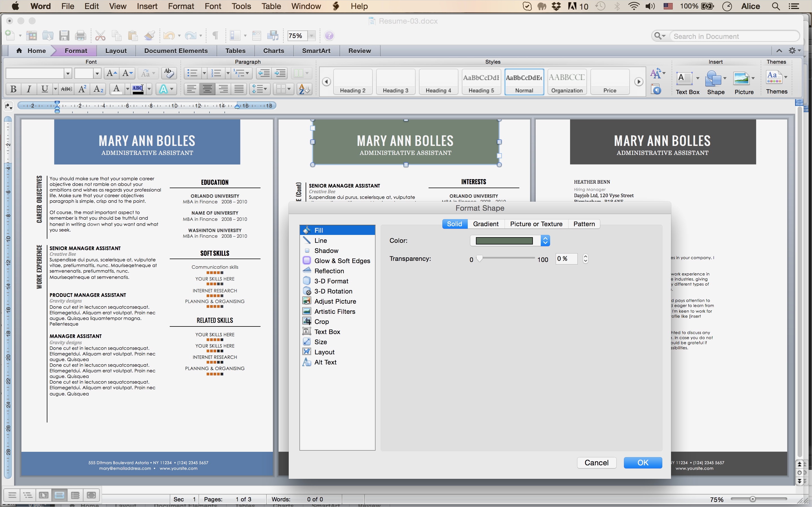Expand the font name dropdown
The image size is (812, 507).
[68, 73]
